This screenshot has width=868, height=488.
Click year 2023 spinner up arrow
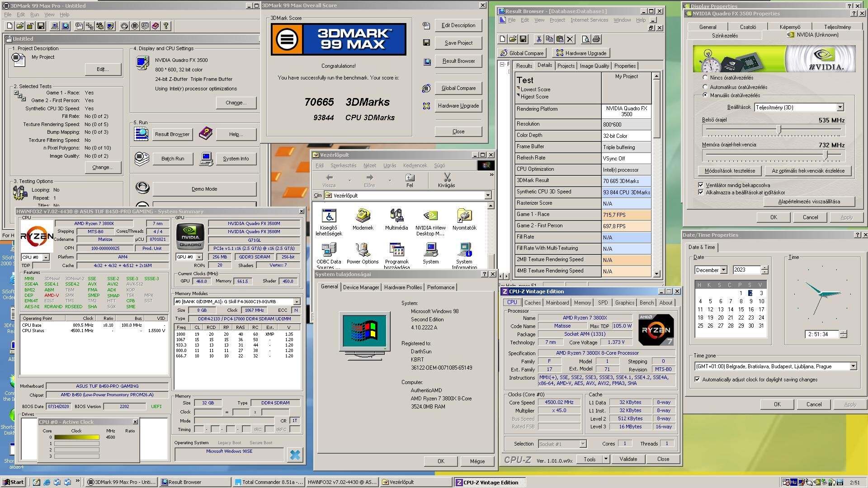(764, 268)
